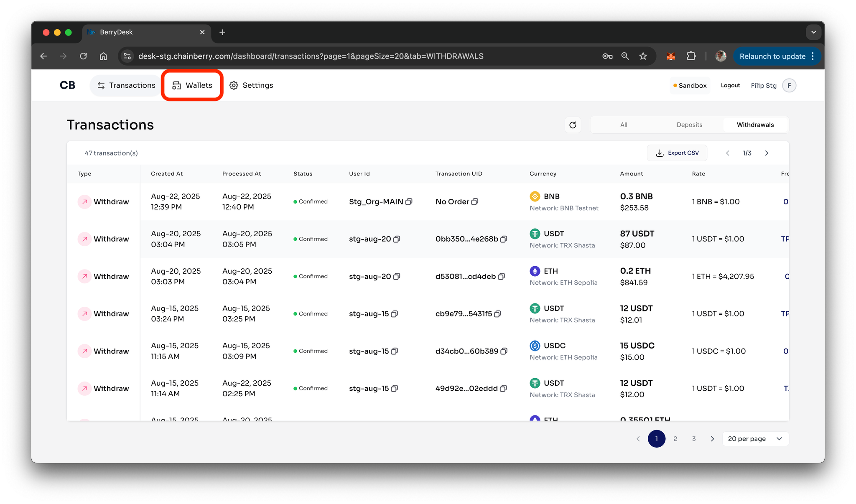Click the password key icon in address bar
Screen dimensions: 856x504
pyautogui.click(x=607, y=56)
